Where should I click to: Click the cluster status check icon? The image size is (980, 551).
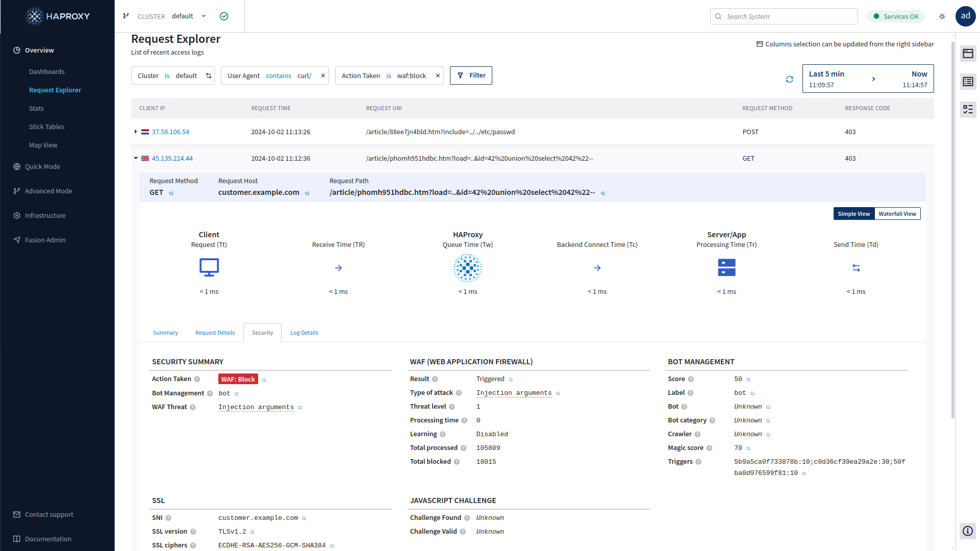(x=224, y=16)
